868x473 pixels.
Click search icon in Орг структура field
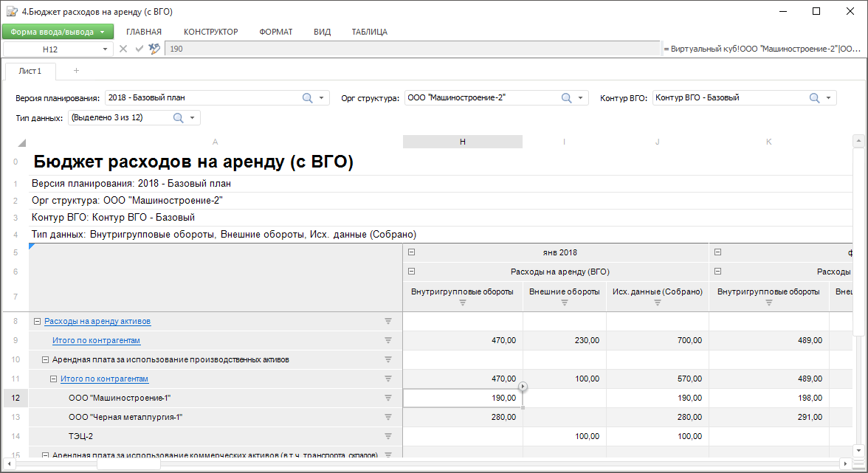567,98
